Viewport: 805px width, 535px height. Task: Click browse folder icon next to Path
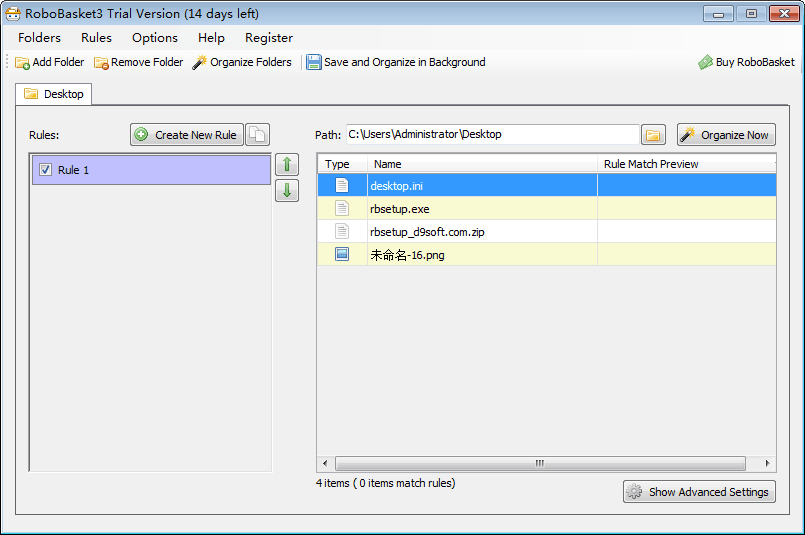coord(653,135)
